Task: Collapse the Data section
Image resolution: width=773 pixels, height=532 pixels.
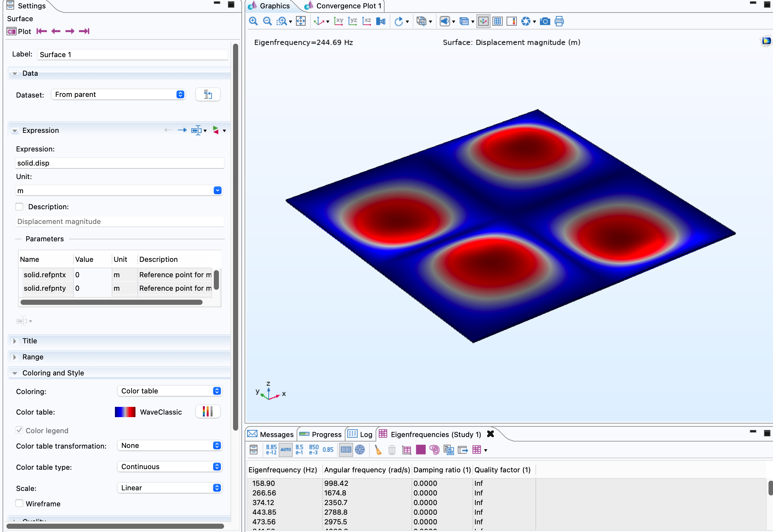Action: (15, 74)
